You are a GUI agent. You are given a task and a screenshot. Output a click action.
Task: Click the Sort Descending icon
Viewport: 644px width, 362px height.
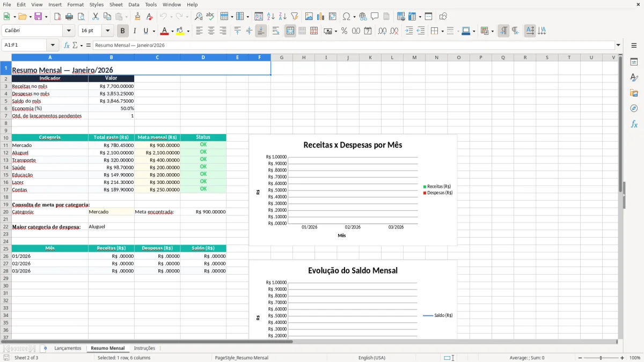tap(283, 17)
